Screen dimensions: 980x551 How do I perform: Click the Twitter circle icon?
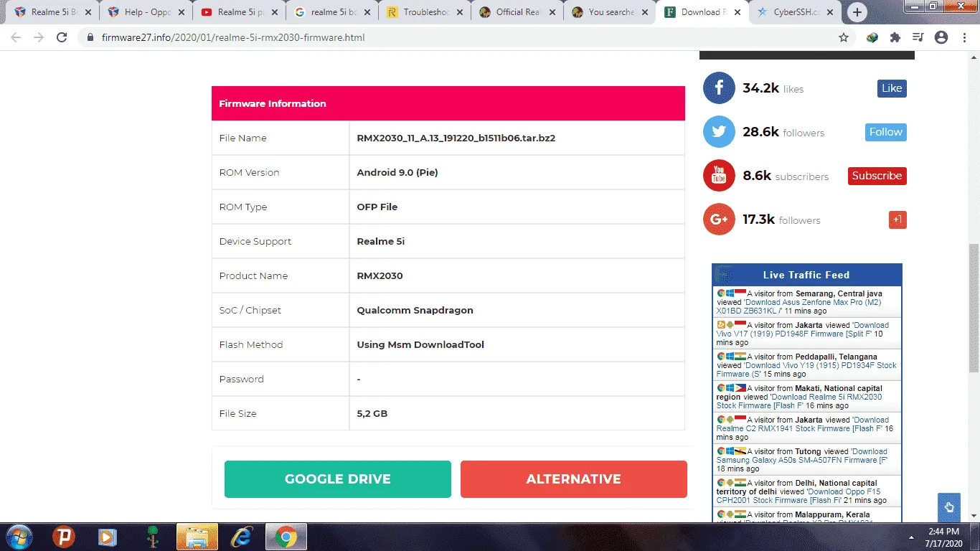(x=719, y=132)
